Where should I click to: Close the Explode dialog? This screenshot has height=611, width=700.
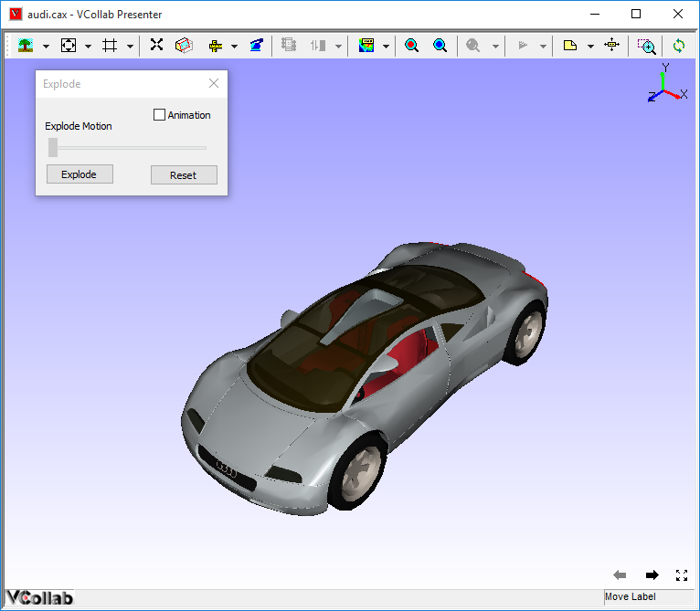point(214,83)
